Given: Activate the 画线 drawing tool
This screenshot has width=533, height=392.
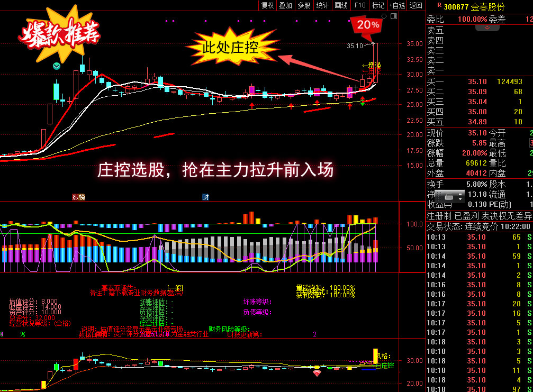Looking at the screenshot, I should coord(341,5).
